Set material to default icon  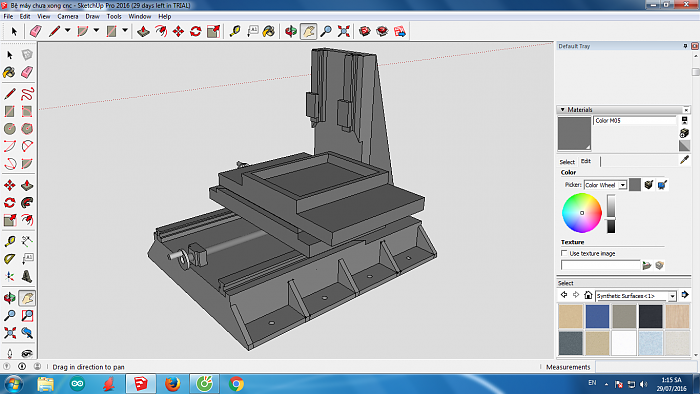tap(684, 146)
